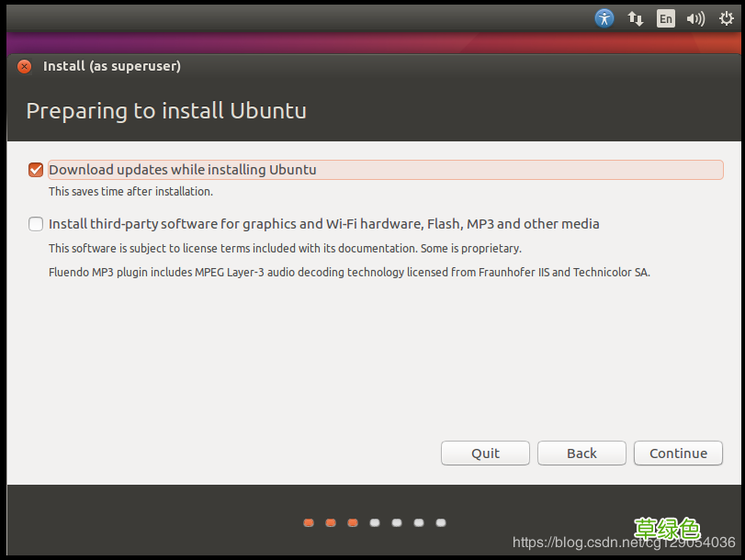Click the Quit button

point(485,454)
